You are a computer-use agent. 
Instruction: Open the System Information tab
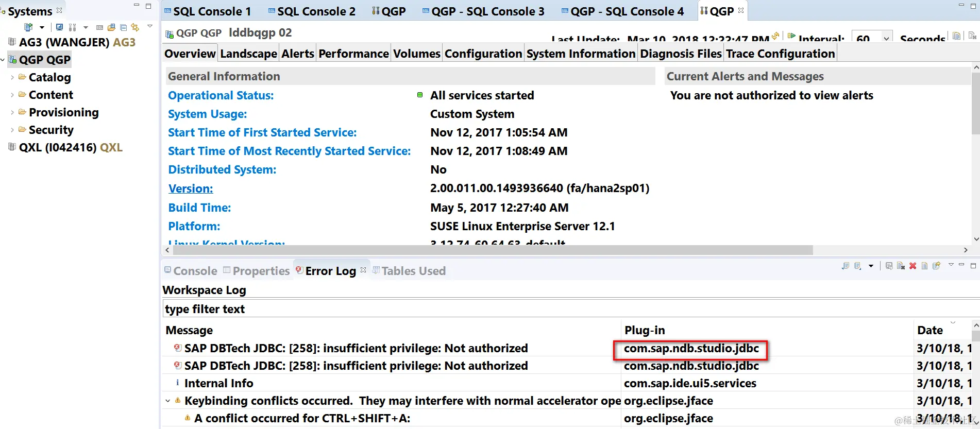pyautogui.click(x=581, y=54)
